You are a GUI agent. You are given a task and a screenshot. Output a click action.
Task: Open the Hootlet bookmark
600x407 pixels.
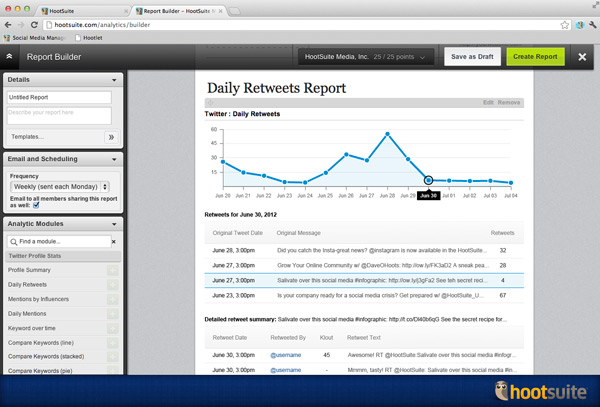[89, 38]
